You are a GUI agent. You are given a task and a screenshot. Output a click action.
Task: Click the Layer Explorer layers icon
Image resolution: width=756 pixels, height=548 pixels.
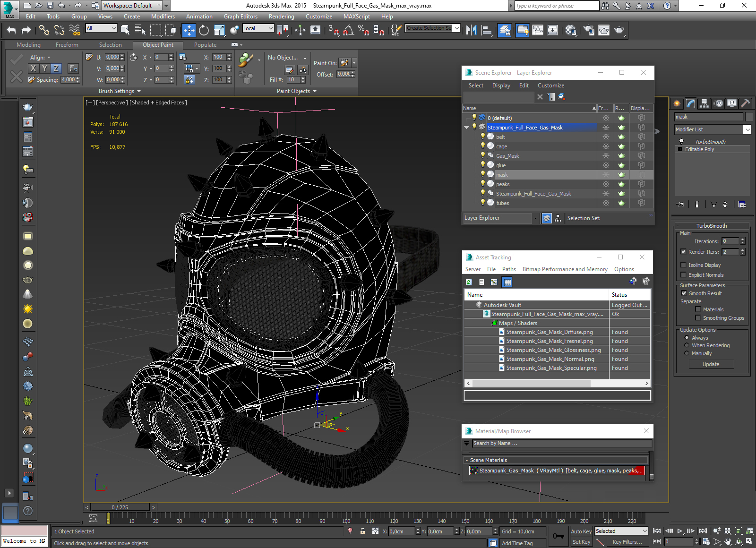(x=547, y=218)
